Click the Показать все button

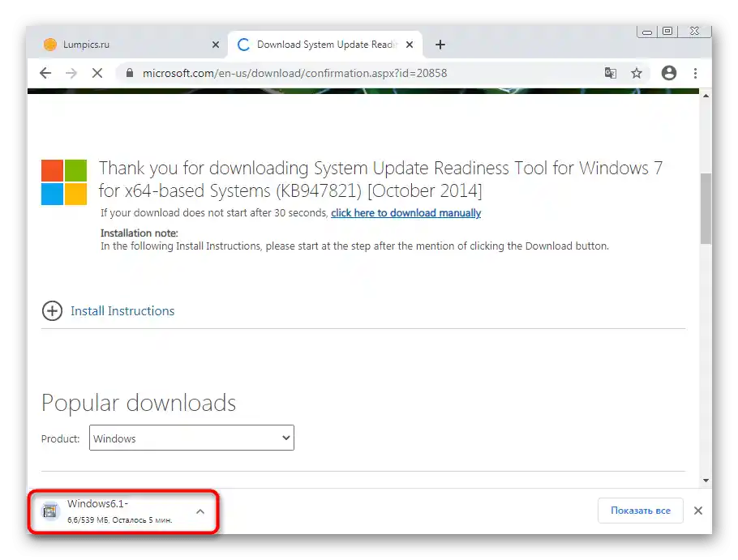(x=640, y=511)
